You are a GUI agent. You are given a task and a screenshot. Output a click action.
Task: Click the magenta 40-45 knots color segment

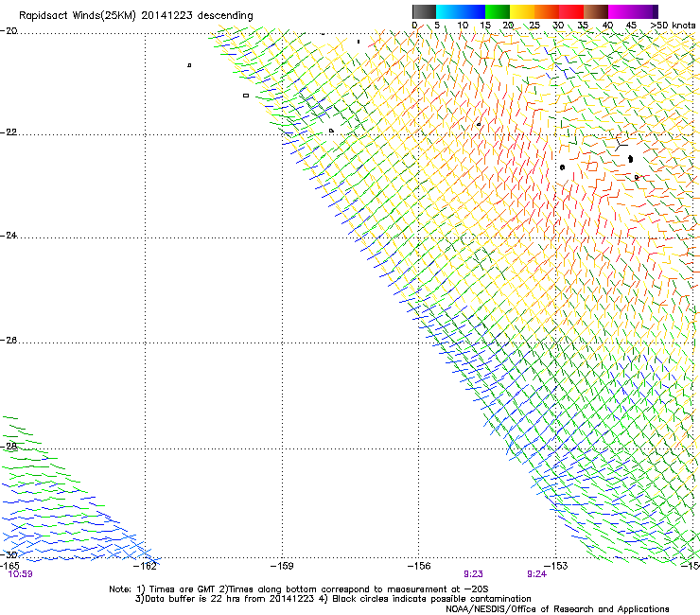(621, 11)
